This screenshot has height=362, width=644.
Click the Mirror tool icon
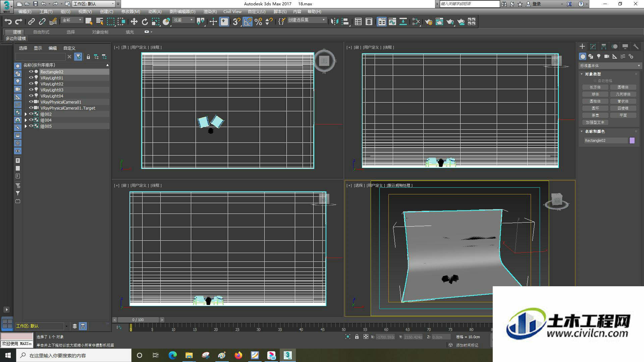(334, 22)
